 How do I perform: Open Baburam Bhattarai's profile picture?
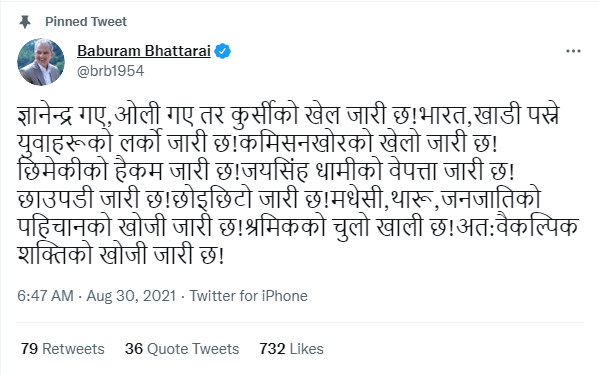coord(41,61)
